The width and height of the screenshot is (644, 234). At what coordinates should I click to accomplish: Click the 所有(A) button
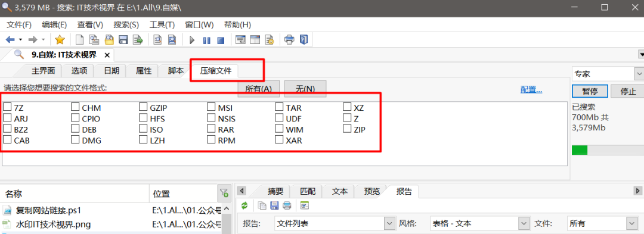(259, 89)
